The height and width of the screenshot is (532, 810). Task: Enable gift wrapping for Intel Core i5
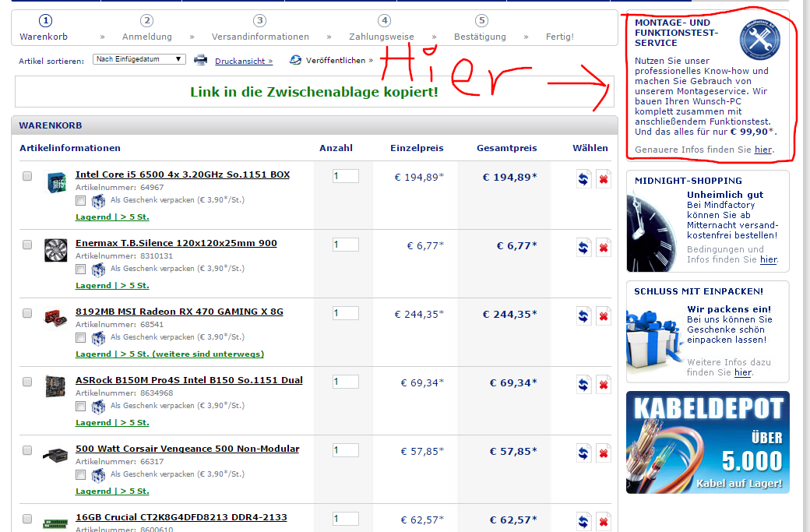(x=80, y=200)
